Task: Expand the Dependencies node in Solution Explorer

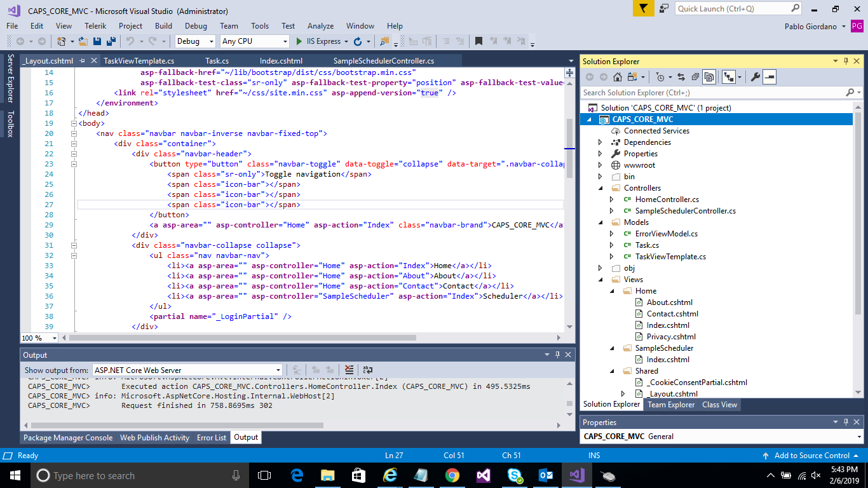Action: tap(600, 142)
